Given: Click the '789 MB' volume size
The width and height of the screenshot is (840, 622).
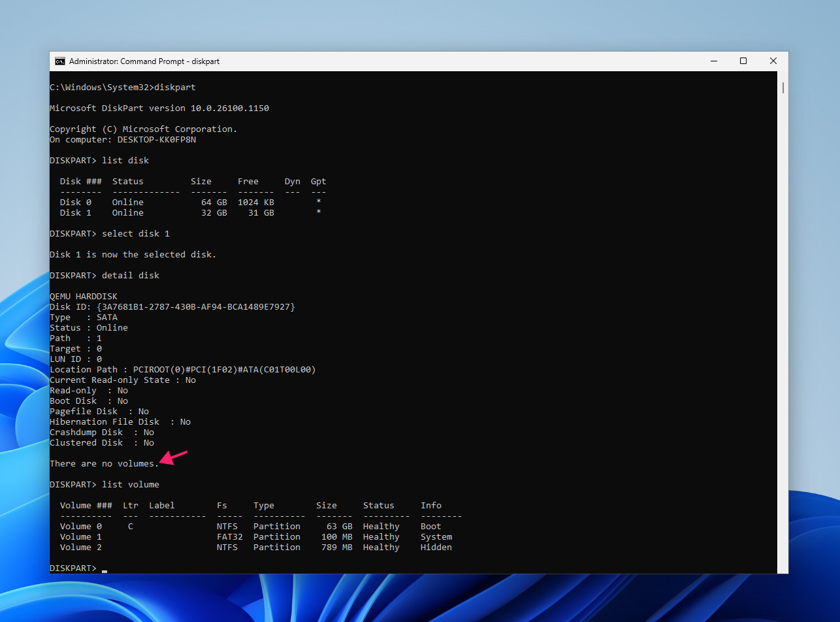Looking at the screenshot, I should point(337,547).
